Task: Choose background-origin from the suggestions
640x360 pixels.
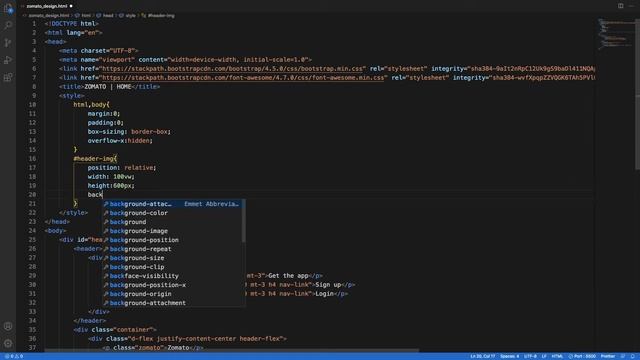Action: (173, 293)
